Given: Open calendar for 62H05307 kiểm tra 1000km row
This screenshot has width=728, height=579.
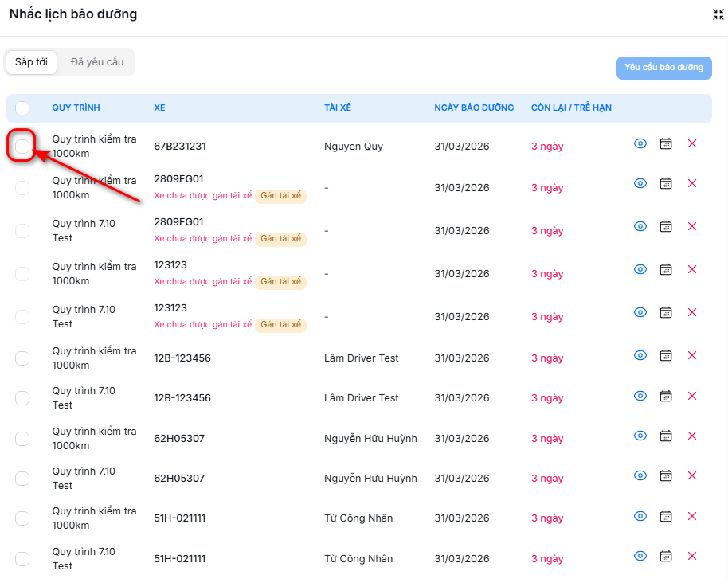Looking at the screenshot, I should coord(666,436).
